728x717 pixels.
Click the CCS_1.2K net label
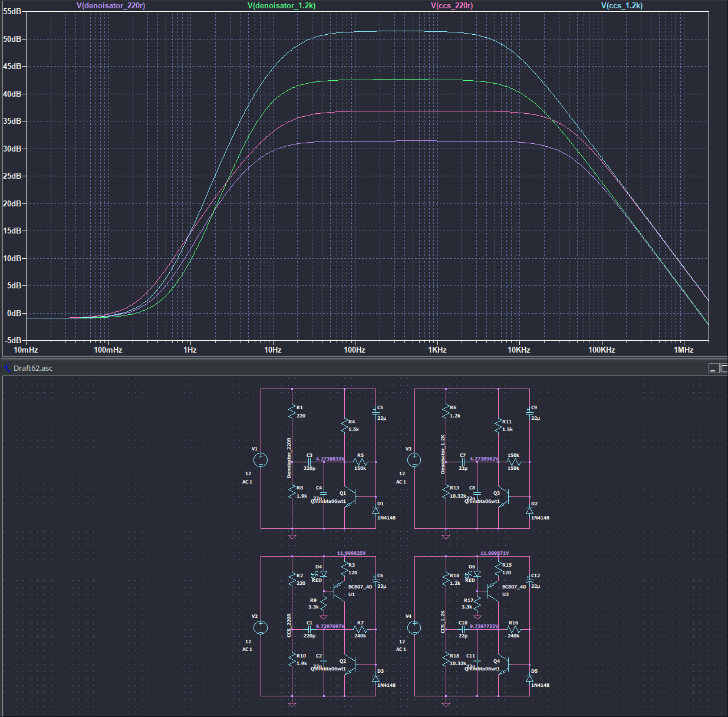(x=443, y=622)
